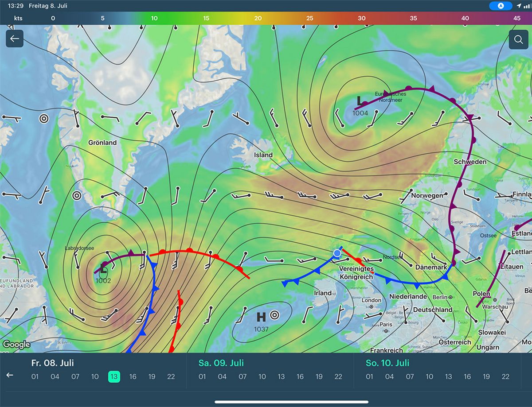This screenshot has width=532, height=407.
Task: Tap the Warschau city label
Action: (x=496, y=306)
